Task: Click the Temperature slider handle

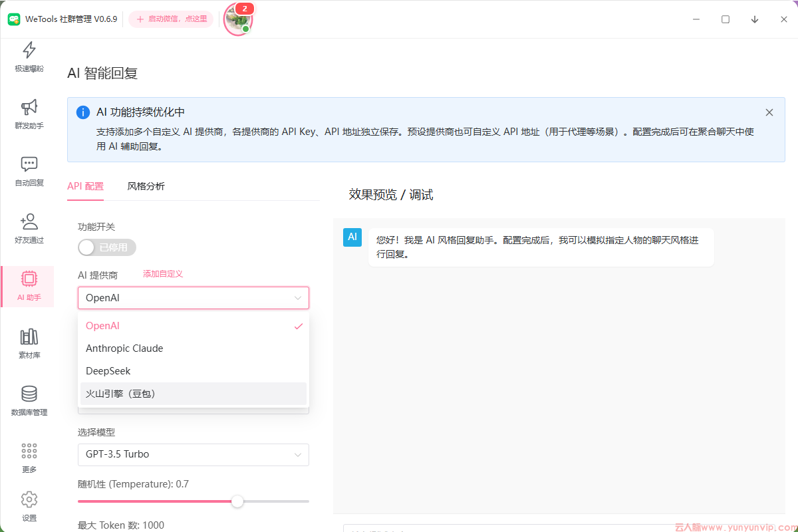Action: pyautogui.click(x=237, y=501)
